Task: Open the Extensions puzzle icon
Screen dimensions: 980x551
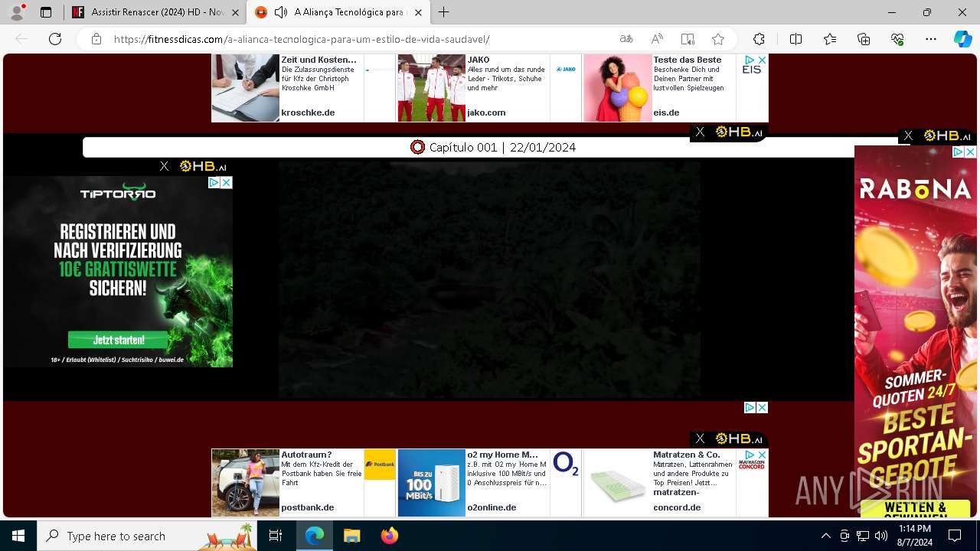Action: 759,39
